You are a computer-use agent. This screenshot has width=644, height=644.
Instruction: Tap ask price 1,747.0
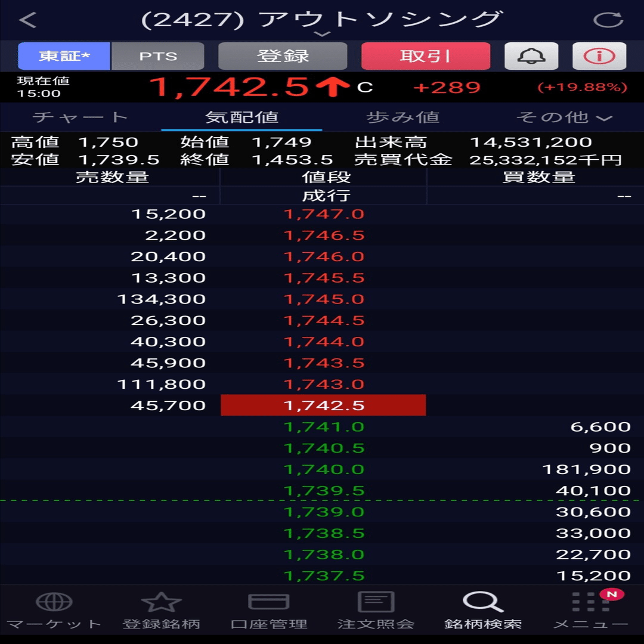324,214
